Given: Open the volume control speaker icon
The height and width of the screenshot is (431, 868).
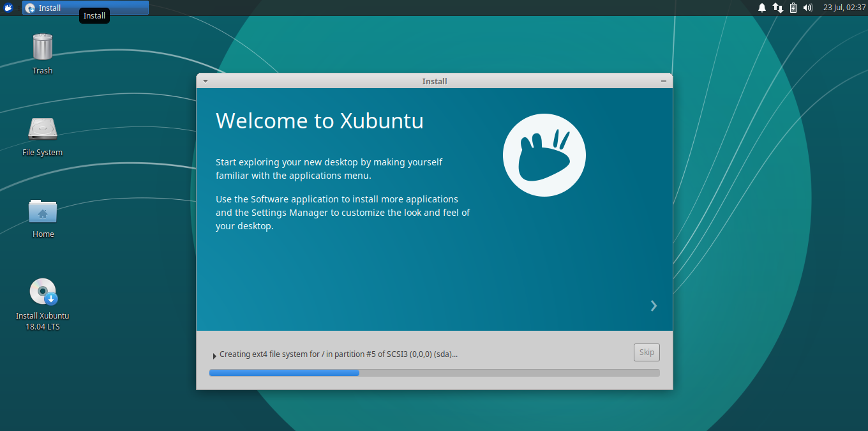Looking at the screenshot, I should pos(807,8).
